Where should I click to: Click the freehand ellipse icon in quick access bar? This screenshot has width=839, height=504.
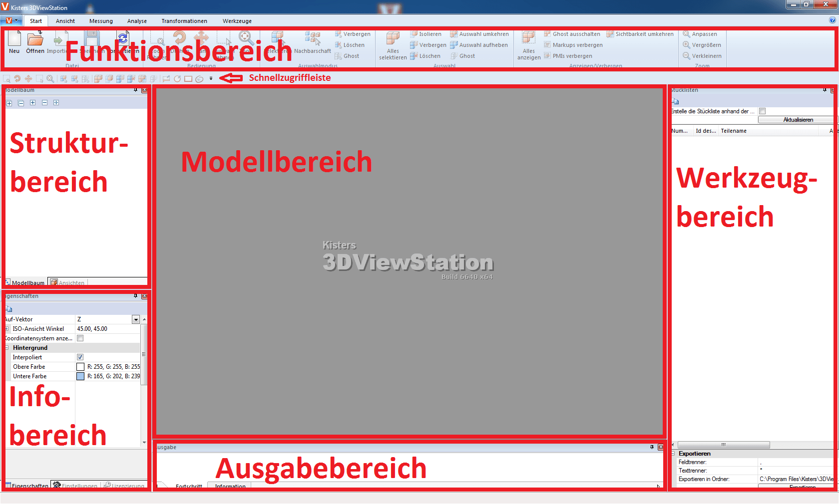pyautogui.click(x=199, y=79)
